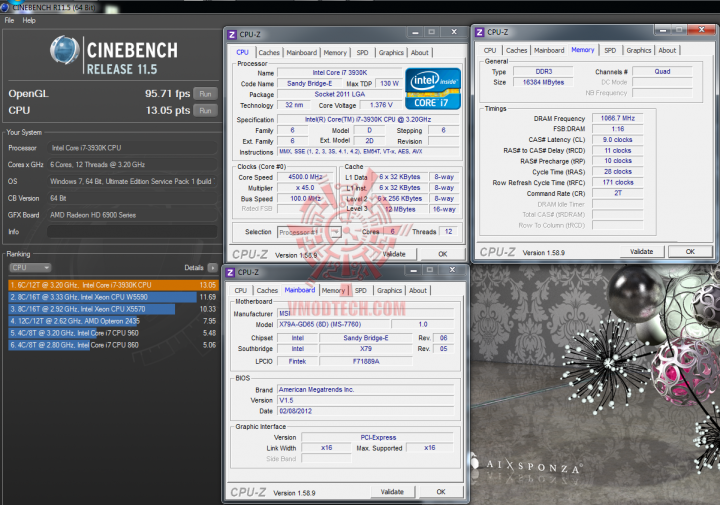Click Validate in the CPU tab window

click(x=394, y=254)
